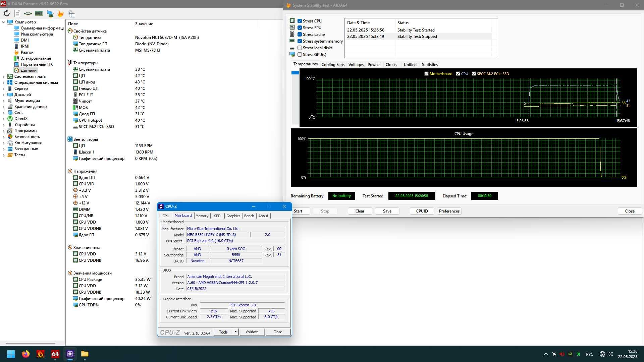
Task: Toggle CPU temperature graph checkbox
Action: (x=458, y=74)
